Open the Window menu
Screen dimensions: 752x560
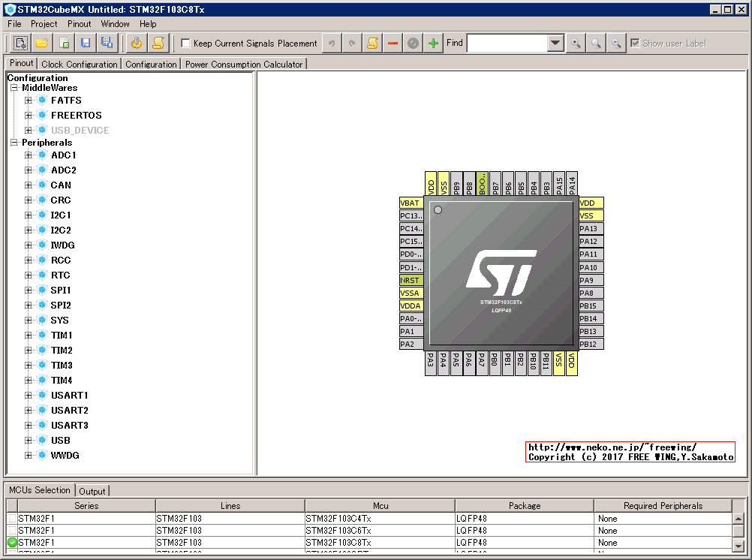coord(115,24)
